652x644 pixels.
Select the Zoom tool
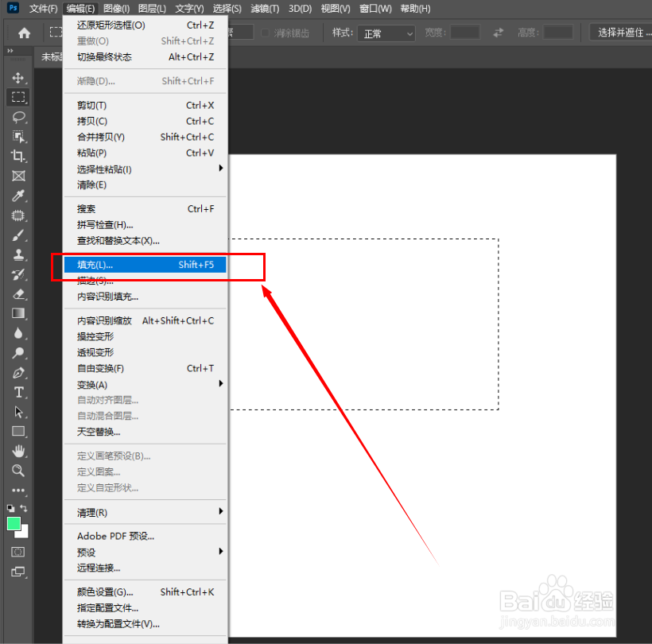(x=17, y=471)
